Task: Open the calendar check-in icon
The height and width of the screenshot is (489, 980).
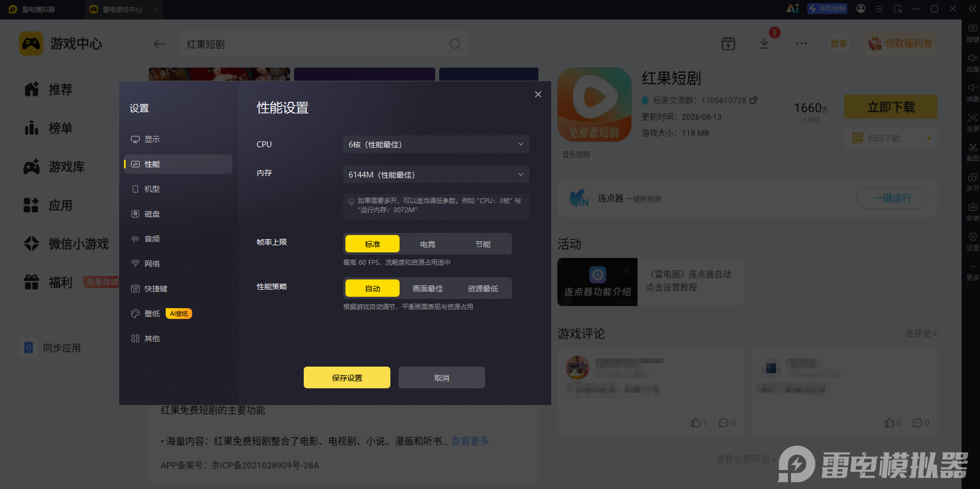Action: coord(728,43)
